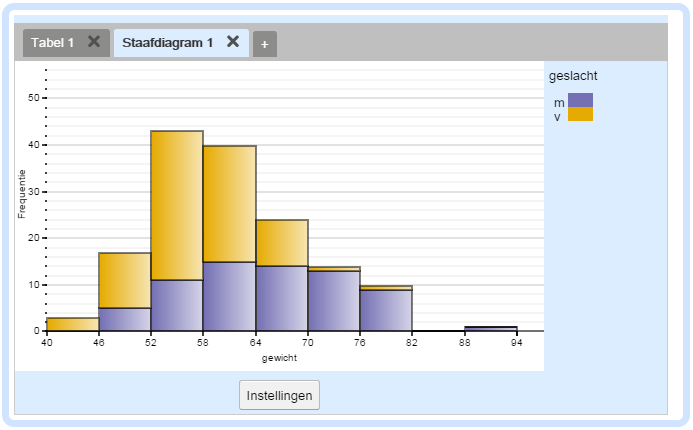Select the yellow bar segment for 52-58

(x=177, y=205)
